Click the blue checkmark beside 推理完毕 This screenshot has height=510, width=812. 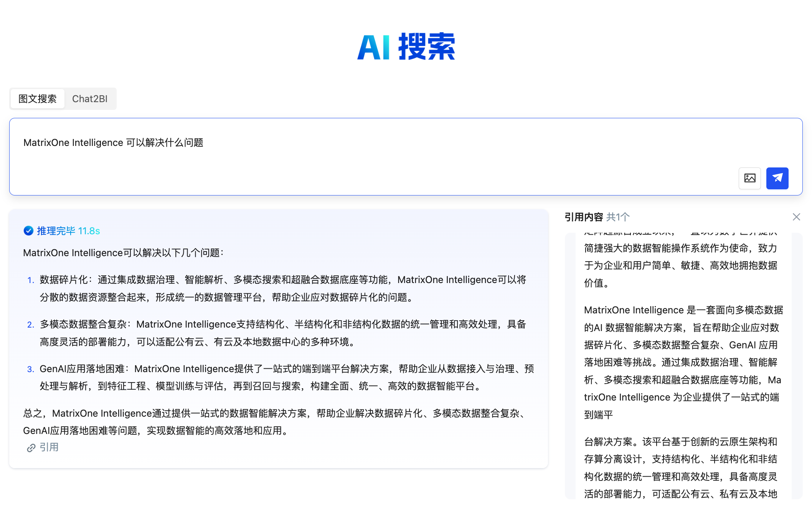pos(28,231)
